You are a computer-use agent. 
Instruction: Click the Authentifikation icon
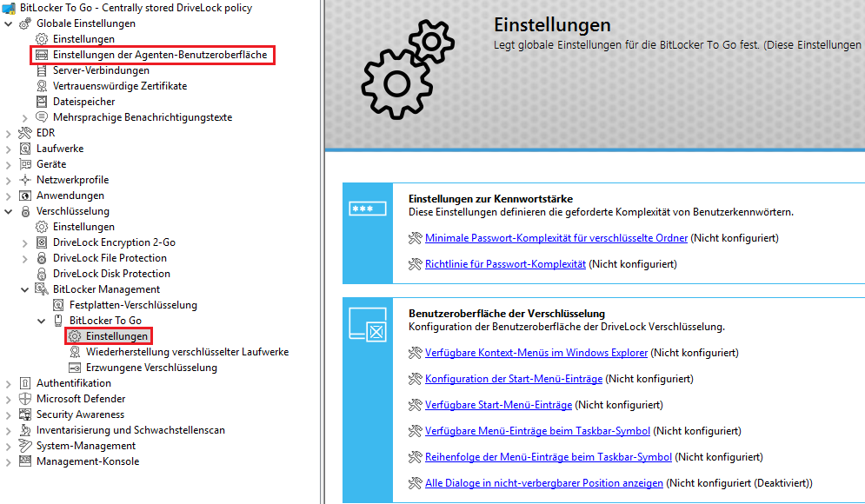tap(25, 383)
